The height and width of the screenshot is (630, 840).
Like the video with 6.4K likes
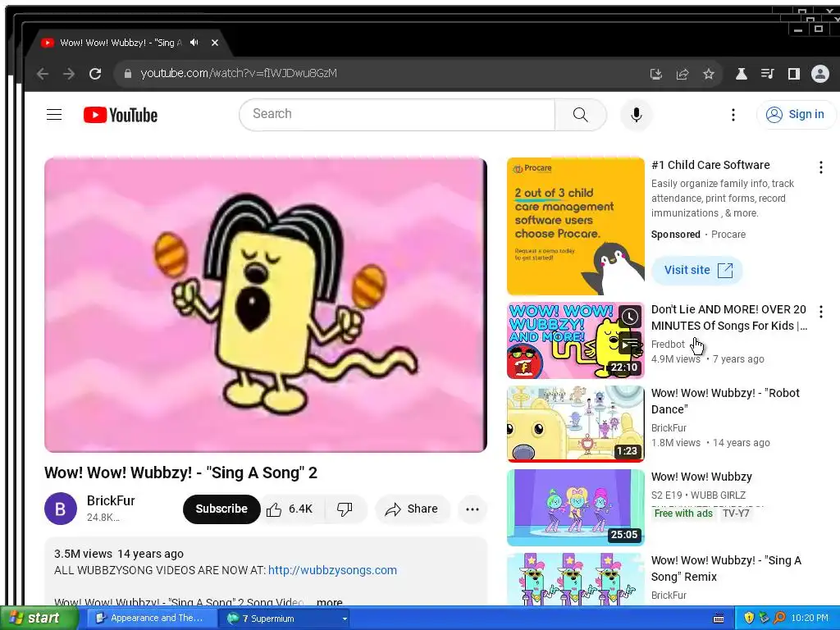tap(292, 509)
